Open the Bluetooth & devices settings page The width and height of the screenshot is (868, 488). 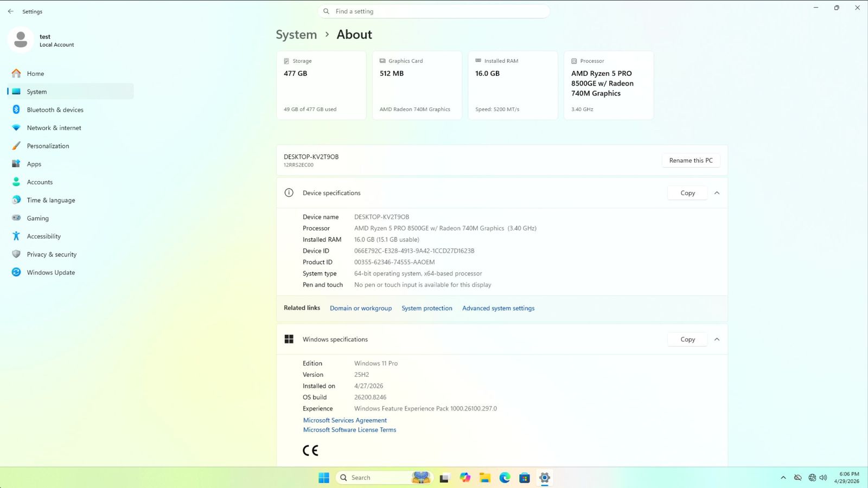coord(55,110)
